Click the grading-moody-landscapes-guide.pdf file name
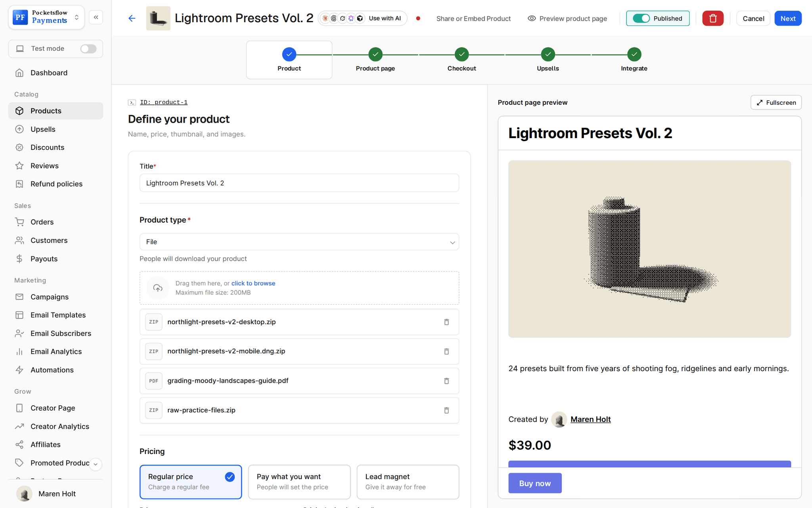812x508 pixels. tap(228, 381)
